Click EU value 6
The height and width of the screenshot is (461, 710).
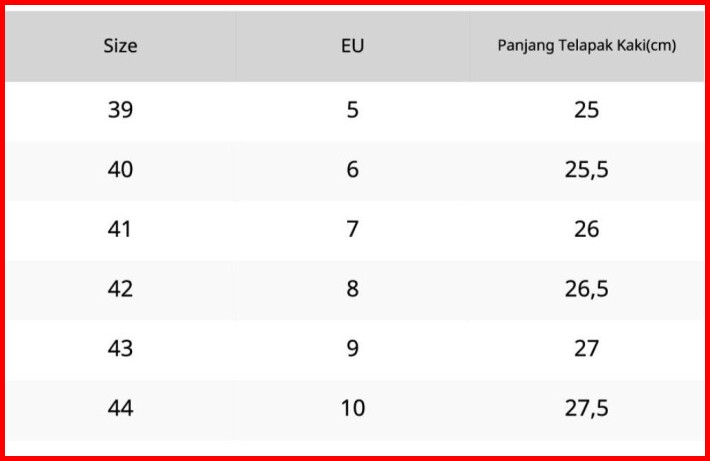pyautogui.click(x=353, y=170)
